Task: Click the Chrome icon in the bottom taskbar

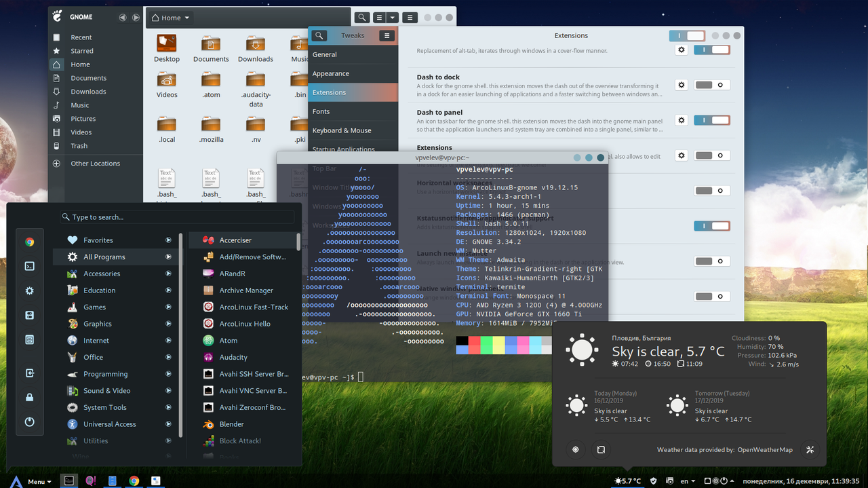Action: 134,481
